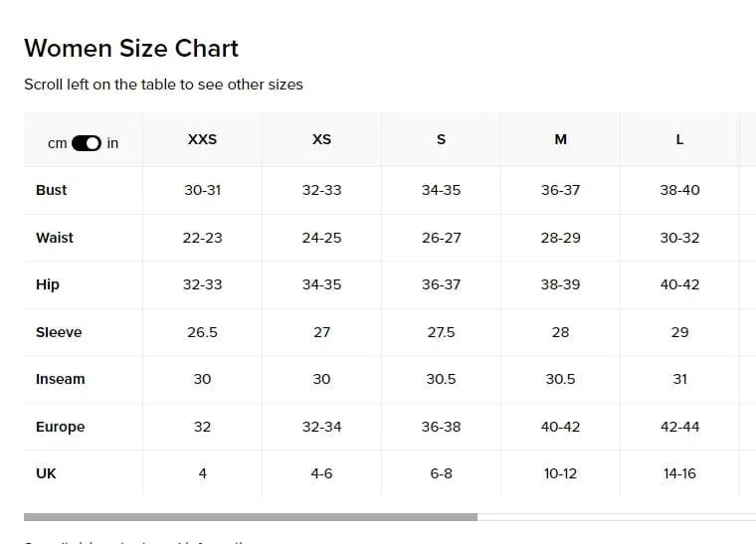The width and height of the screenshot is (756, 544).
Task: Click the M size column header
Action: 560,139
